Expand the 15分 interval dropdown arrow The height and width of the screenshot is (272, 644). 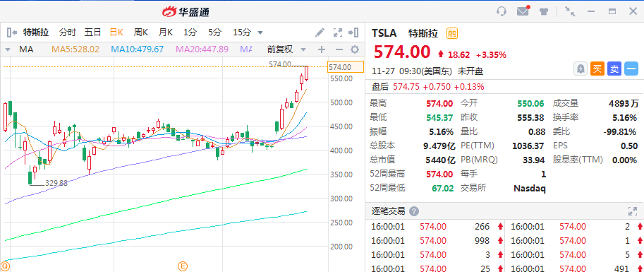pyautogui.click(x=260, y=33)
